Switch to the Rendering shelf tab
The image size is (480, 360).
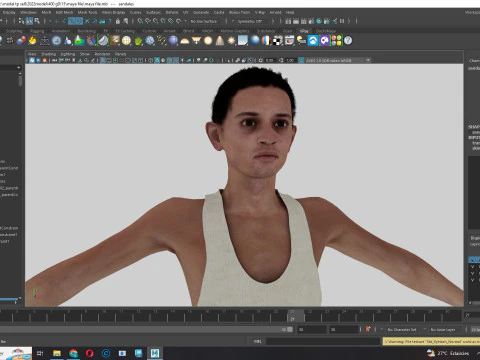tap(87, 31)
